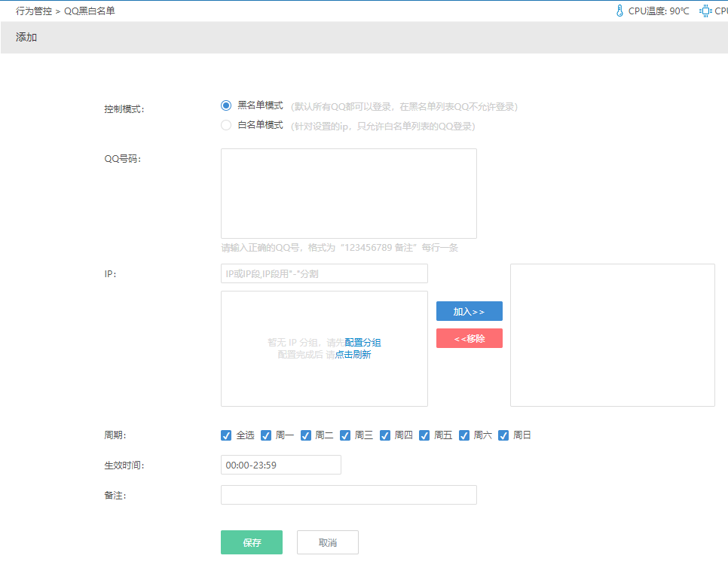Image resolution: width=728 pixels, height=583 pixels.
Task: Click the 点击刷新 link
Action: pos(353,355)
